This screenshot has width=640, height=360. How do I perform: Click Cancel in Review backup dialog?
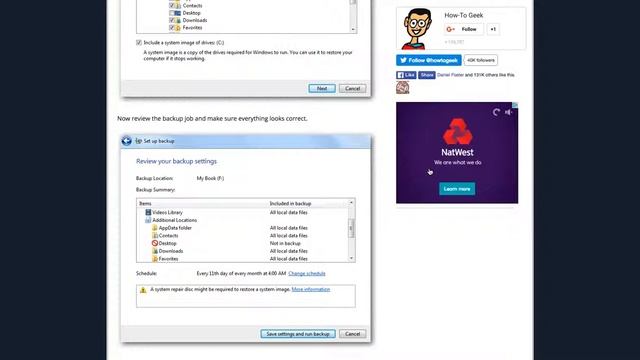coord(352,334)
